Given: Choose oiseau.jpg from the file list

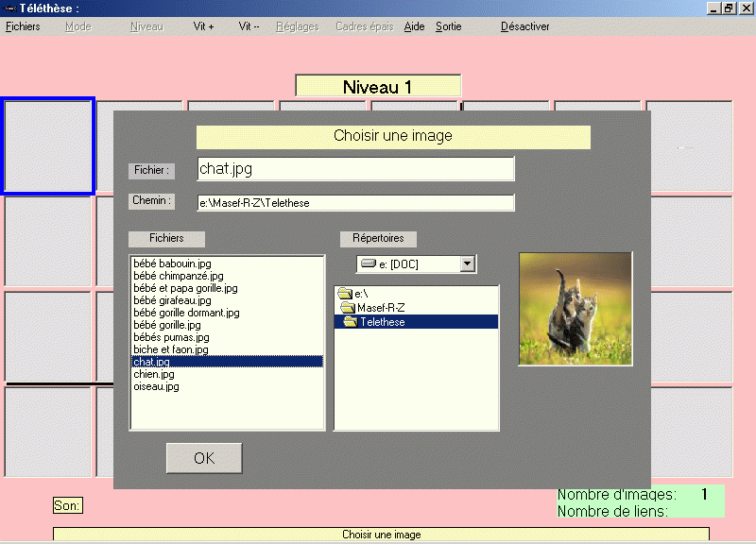Looking at the screenshot, I should tap(157, 386).
